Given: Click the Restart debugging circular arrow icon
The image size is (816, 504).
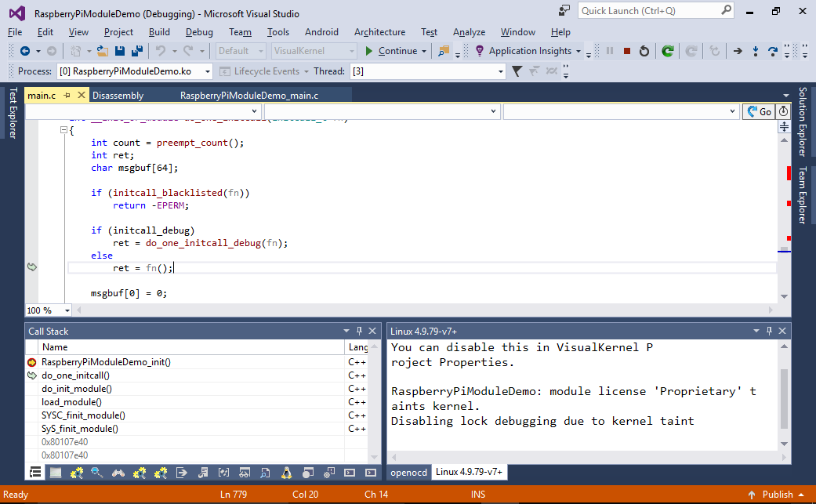Looking at the screenshot, I should click(x=644, y=51).
